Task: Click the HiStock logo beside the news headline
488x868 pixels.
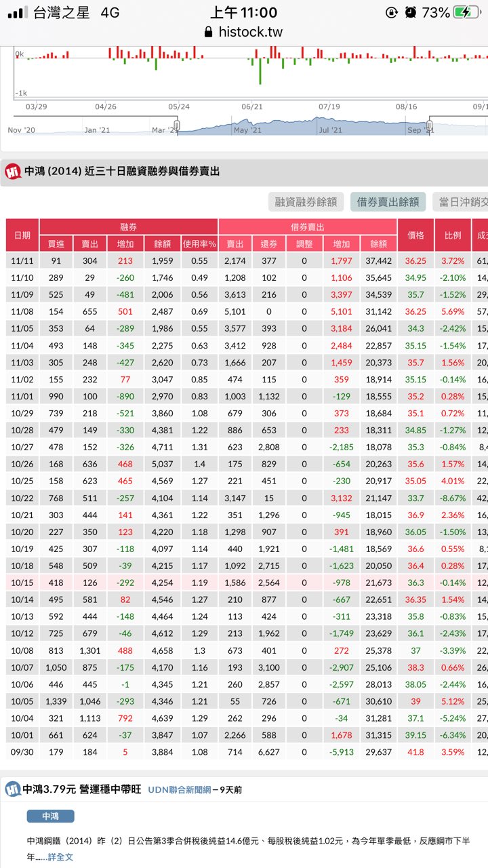Action: pos(13,789)
